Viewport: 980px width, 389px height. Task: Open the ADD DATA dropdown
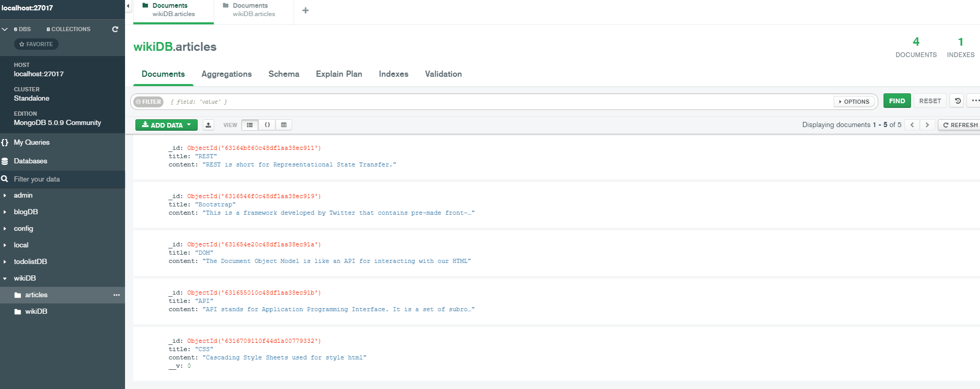tap(167, 125)
